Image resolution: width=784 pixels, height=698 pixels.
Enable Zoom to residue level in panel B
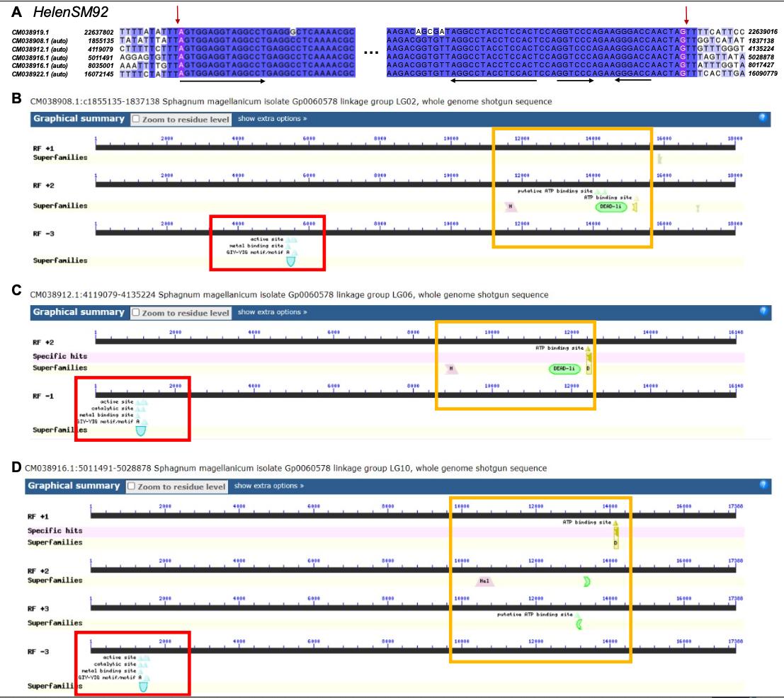click(136, 120)
